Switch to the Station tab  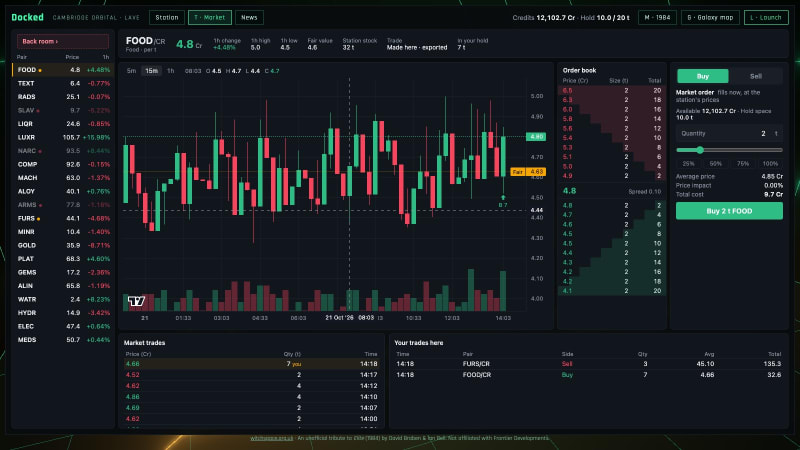[x=167, y=17]
